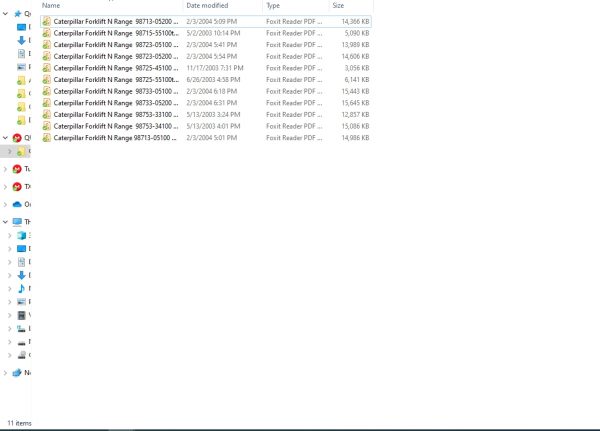This screenshot has width=600, height=431.
Task: Click the Quick access star icon
Action: (18, 14)
